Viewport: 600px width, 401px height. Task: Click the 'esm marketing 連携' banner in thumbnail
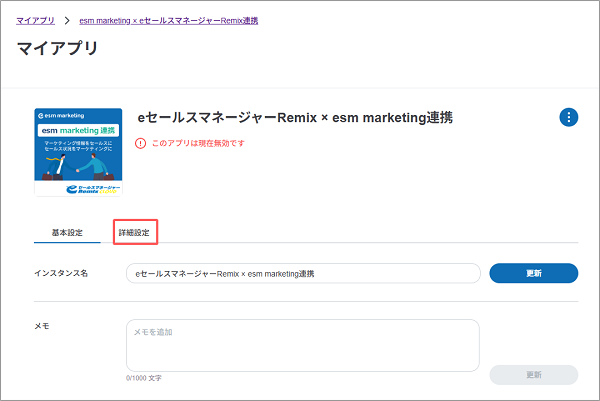point(78,130)
